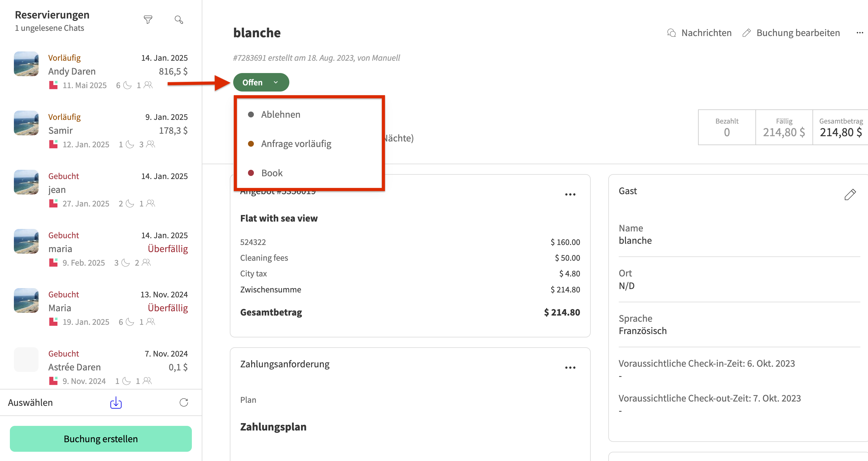Click the download export icon
Viewport: 868px width, 461px height.
(x=116, y=402)
